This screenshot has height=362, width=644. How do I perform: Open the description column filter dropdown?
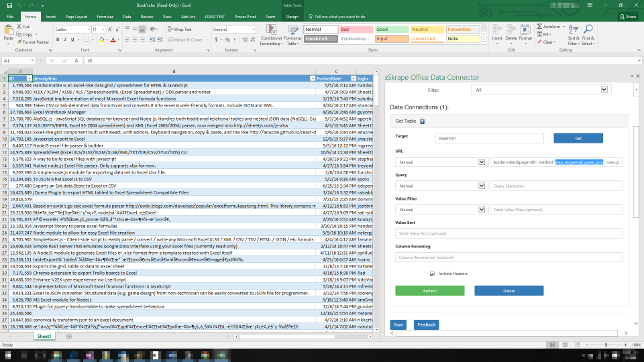pos(312,78)
